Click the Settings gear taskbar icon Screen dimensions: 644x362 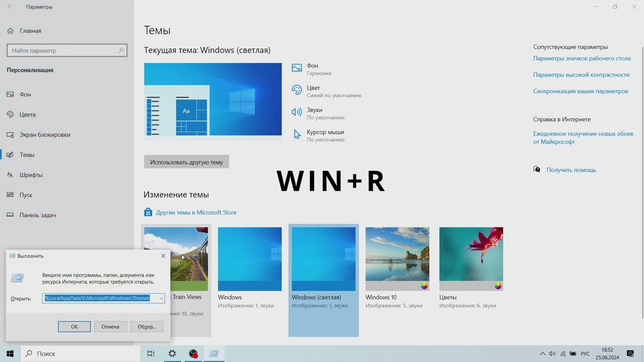[x=172, y=353]
